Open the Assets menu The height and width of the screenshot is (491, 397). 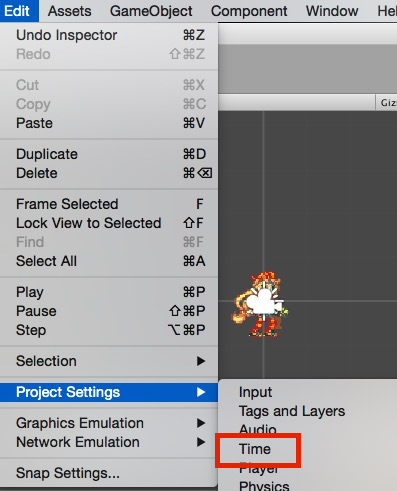(x=69, y=11)
